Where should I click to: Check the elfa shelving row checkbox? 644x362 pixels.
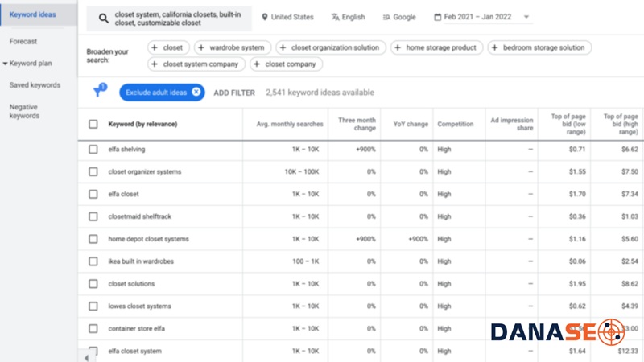tap(93, 149)
